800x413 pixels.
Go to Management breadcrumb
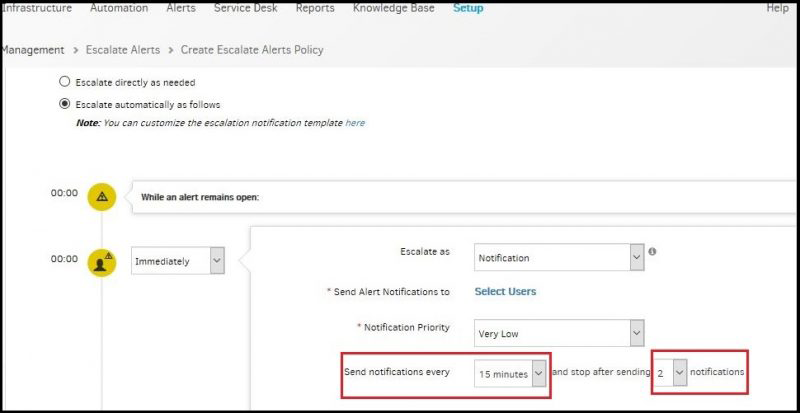tap(33, 50)
